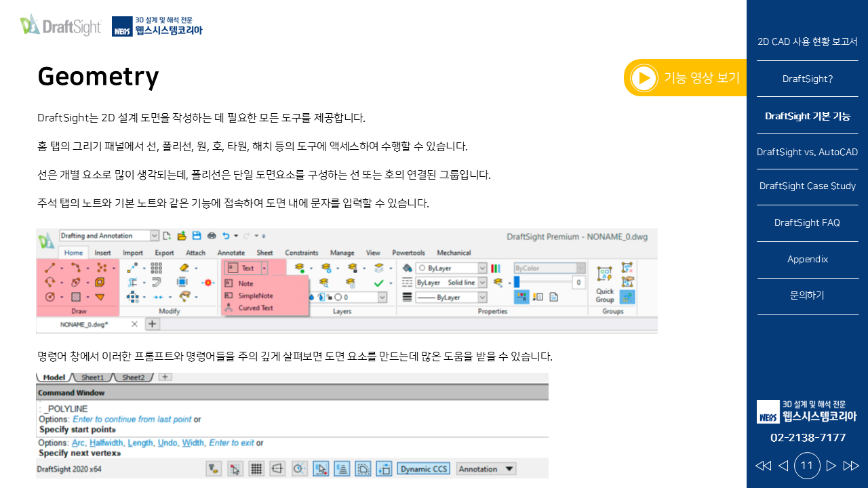Click the Quick Group button
The width and height of the screenshot is (868, 488).
[605, 283]
